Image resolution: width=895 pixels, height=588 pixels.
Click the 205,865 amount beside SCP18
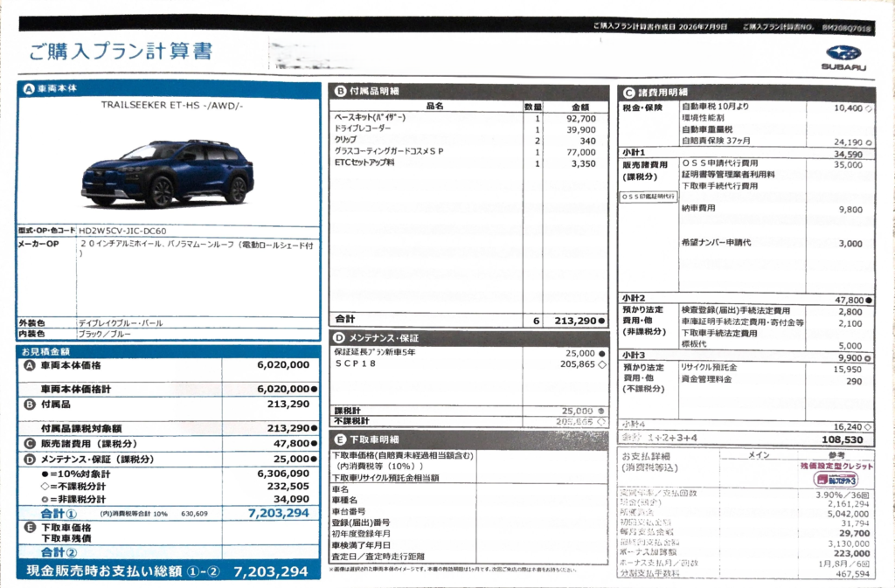pyautogui.click(x=578, y=363)
